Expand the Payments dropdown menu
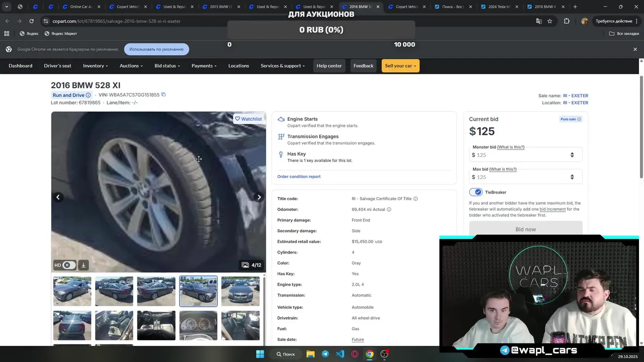644x362 pixels. click(204, 66)
